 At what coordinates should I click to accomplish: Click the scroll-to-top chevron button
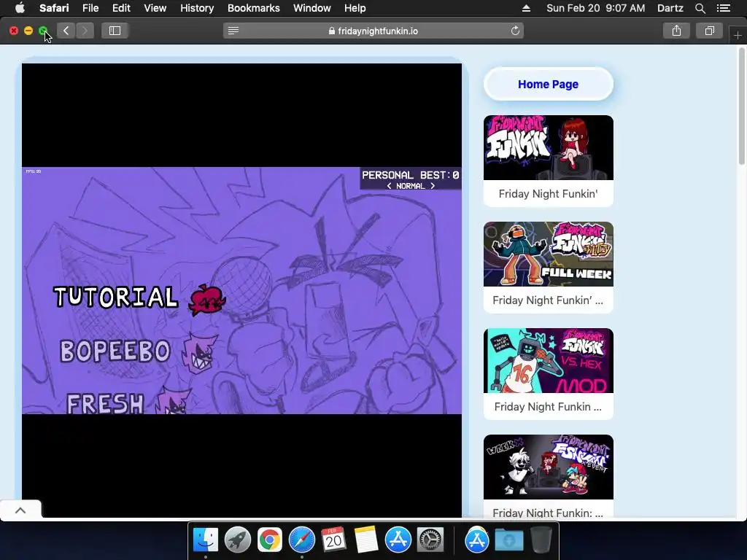coord(20,510)
